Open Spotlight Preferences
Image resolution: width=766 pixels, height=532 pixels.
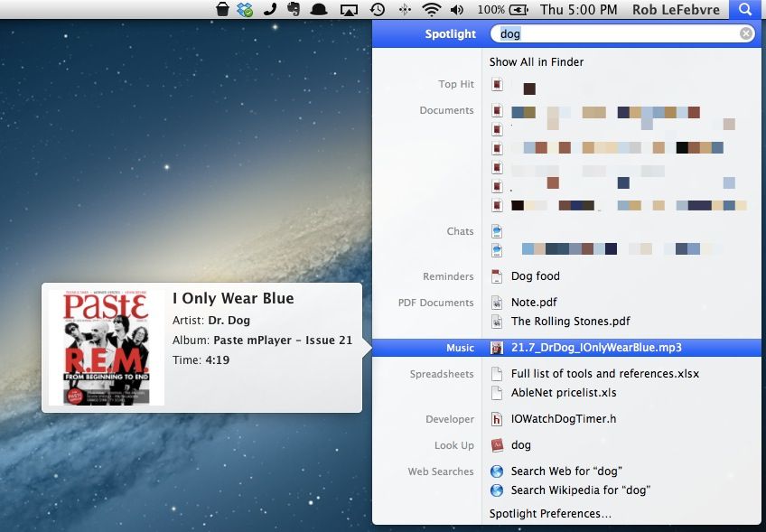coord(550,514)
